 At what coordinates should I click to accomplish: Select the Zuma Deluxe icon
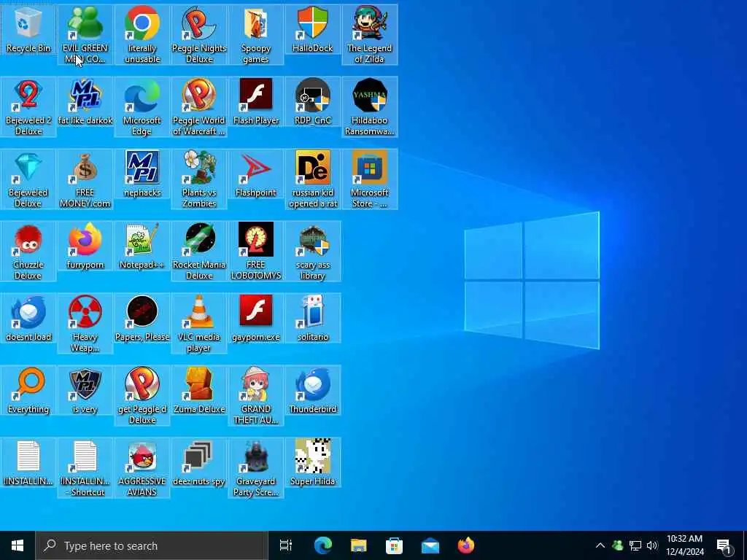pyautogui.click(x=199, y=392)
